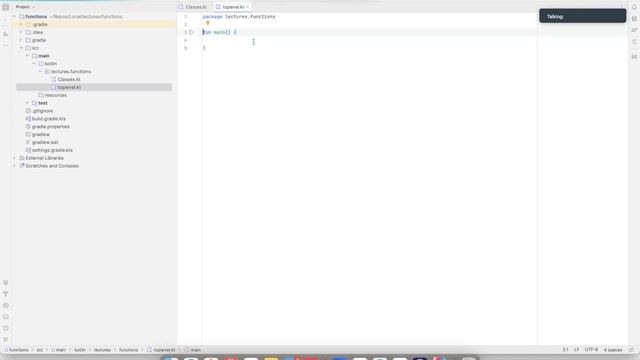The height and width of the screenshot is (360, 640).
Task: Click the 'main' function breadcrumb at end
Action: pos(193,350)
